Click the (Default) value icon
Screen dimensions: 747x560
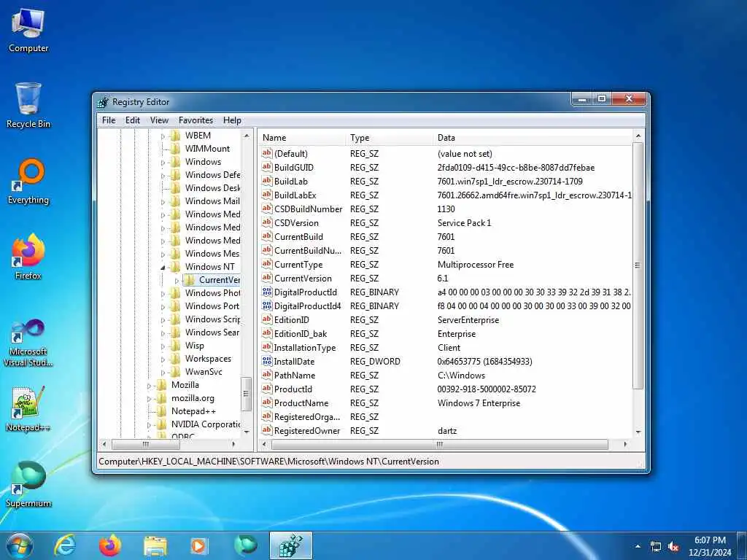[267, 153]
